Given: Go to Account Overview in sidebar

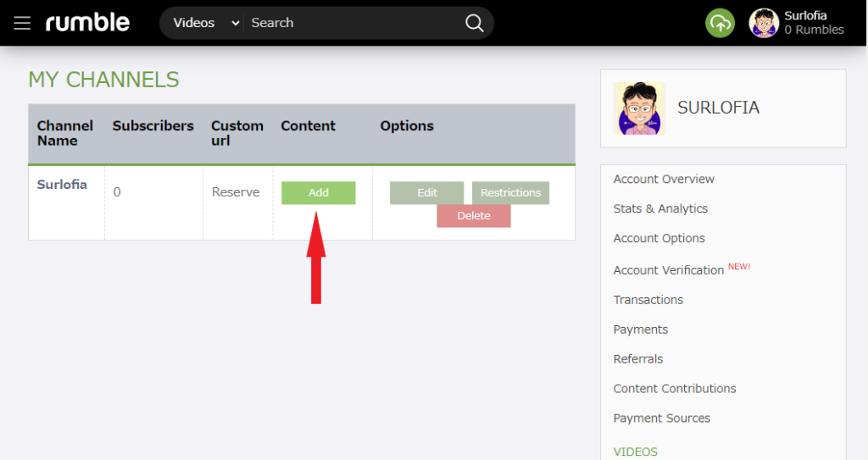Looking at the screenshot, I should tap(664, 179).
